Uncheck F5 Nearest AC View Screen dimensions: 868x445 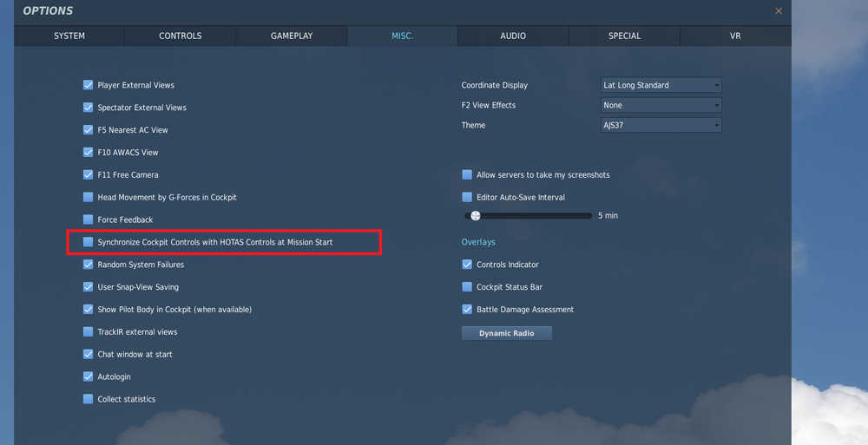click(88, 130)
